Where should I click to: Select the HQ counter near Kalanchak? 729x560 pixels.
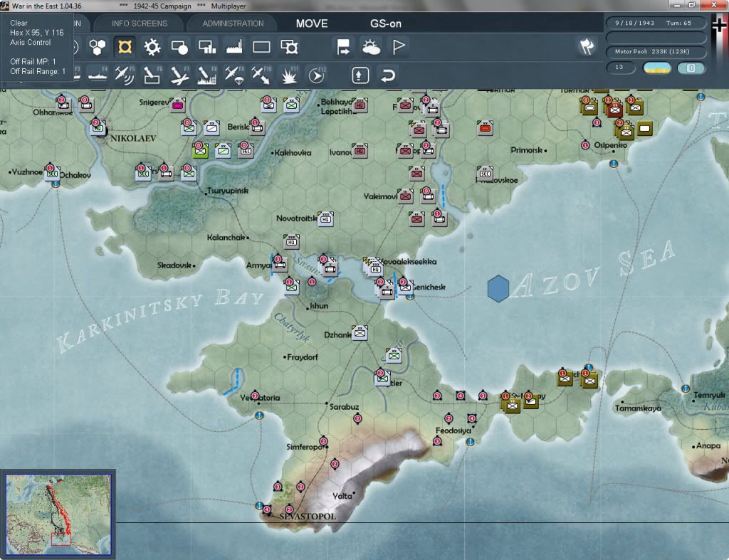point(291,241)
